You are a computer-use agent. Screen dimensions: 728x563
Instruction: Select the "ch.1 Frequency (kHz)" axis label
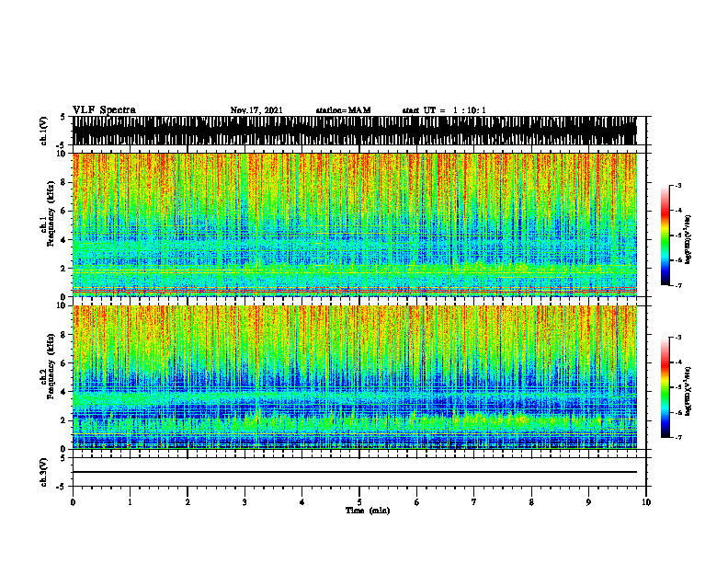[47, 213]
